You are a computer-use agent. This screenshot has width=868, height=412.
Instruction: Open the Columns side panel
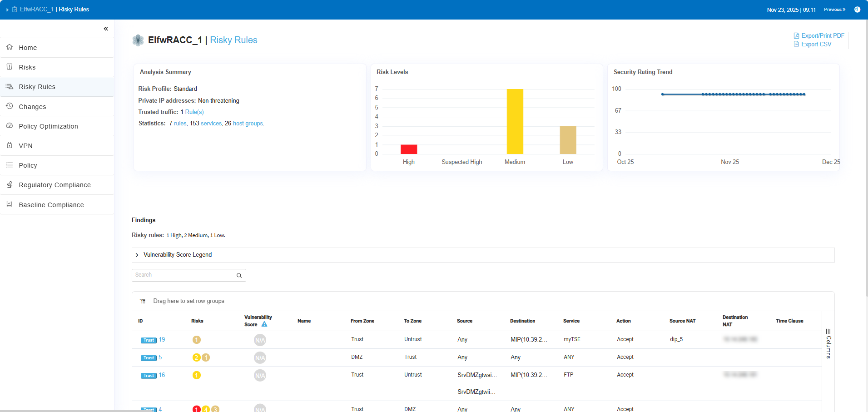click(828, 344)
